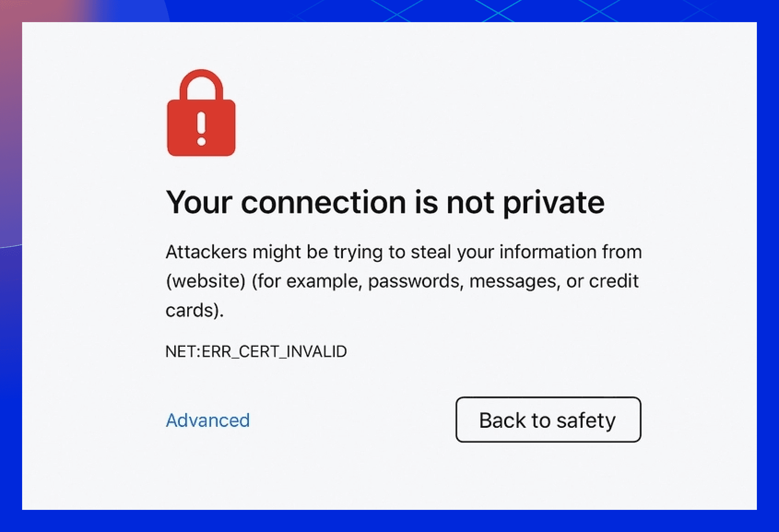Click the red padlock warning icon
779x532 pixels.
click(201, 124)
